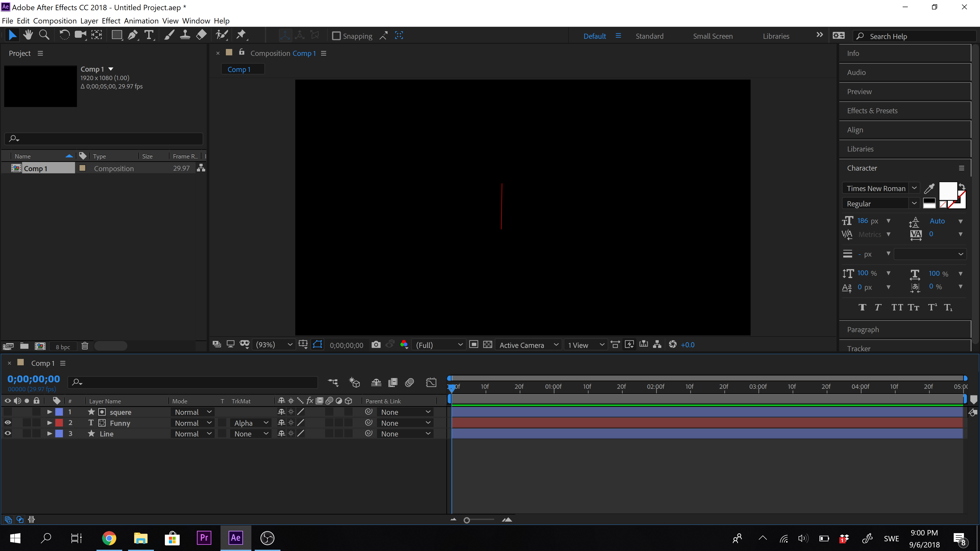Click the eyedropper in Character panel
980x551 pixels.
click(929, 188)
